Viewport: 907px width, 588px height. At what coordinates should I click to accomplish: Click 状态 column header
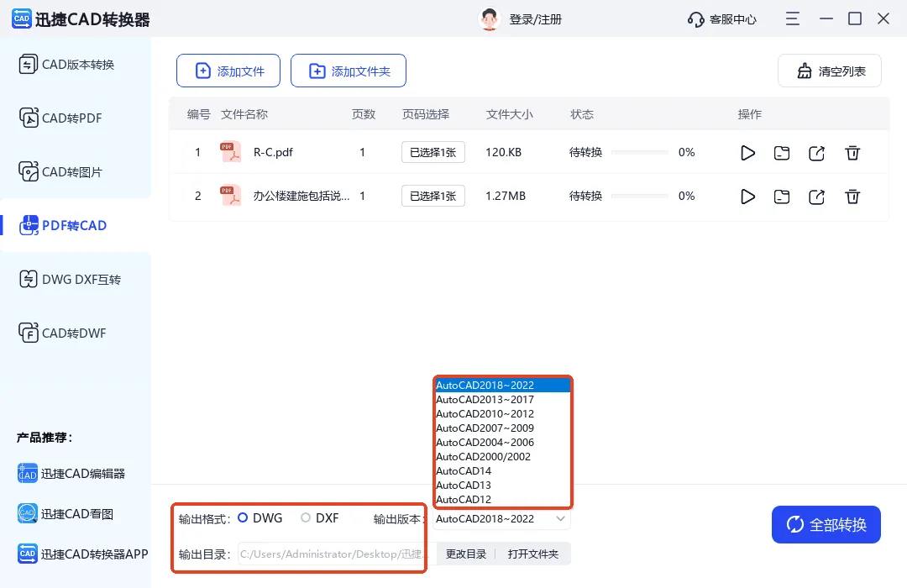[582, 114]
